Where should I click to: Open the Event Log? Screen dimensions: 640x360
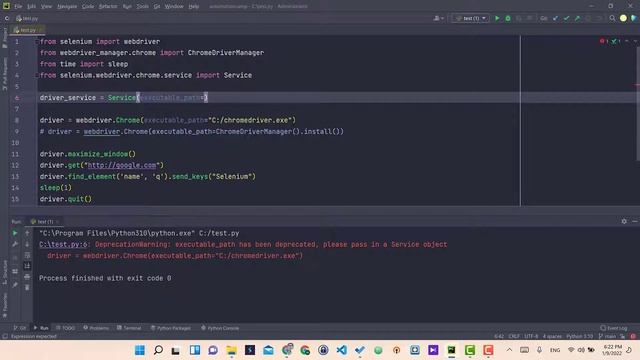pos(613,328)
